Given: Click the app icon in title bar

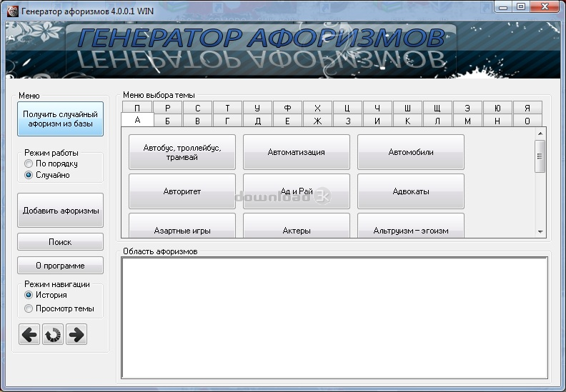Looking at the screenshot, I should pos(12,7).
